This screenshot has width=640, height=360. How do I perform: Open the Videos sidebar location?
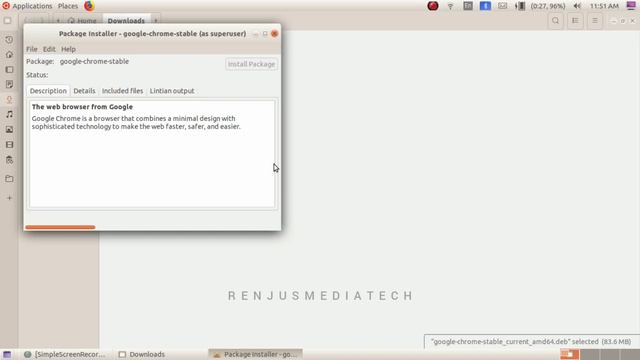(9, 145)
